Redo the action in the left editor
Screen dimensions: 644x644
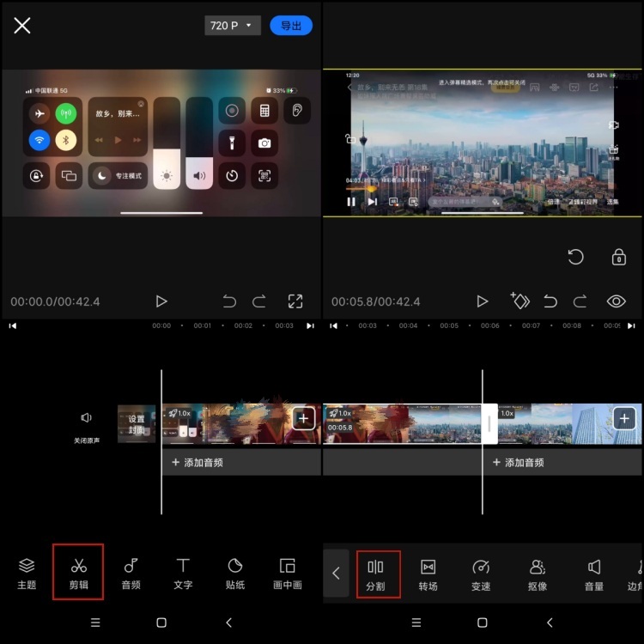pyautogui.click(x=258, y=301)
